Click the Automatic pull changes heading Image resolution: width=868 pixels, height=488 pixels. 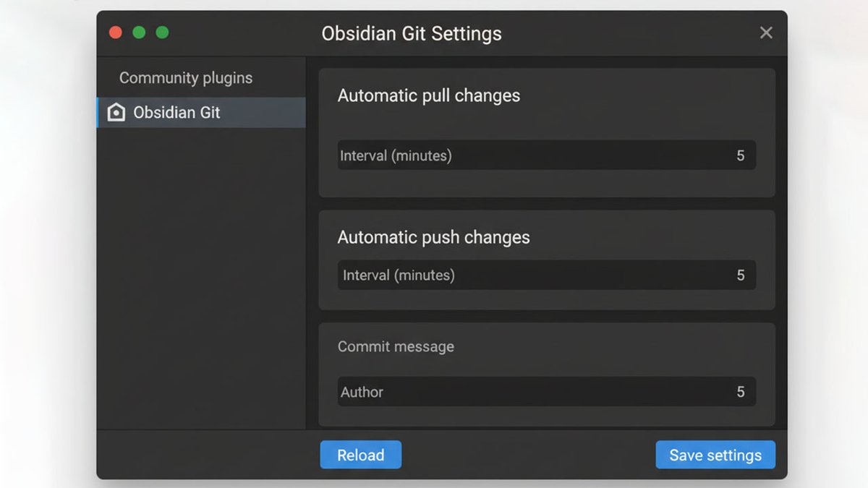(x=429, y=95)
